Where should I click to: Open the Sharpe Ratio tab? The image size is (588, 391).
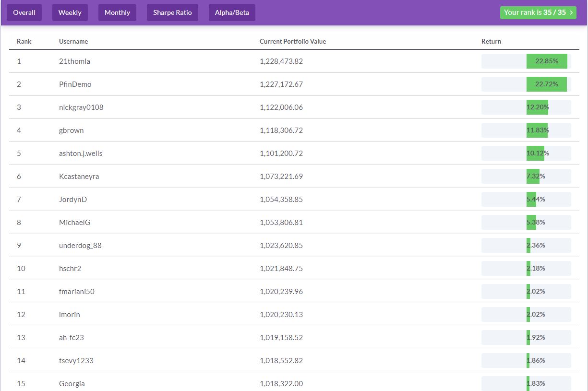(x=172, y=12)
